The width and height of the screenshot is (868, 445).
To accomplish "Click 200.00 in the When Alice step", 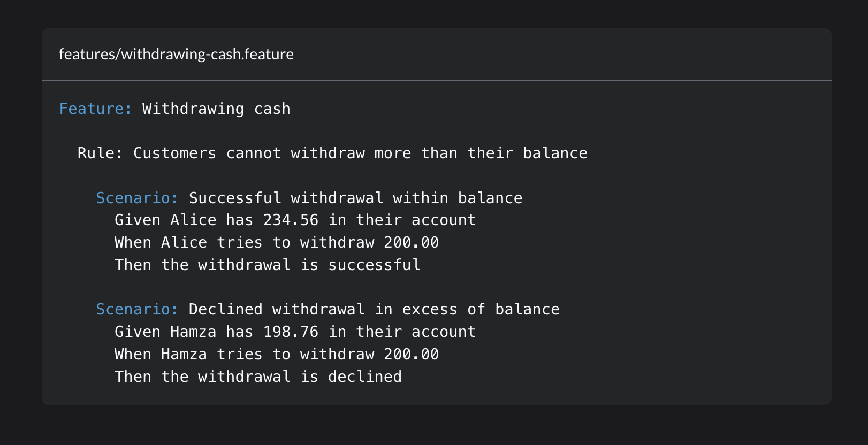I will (x=411, y=243).
